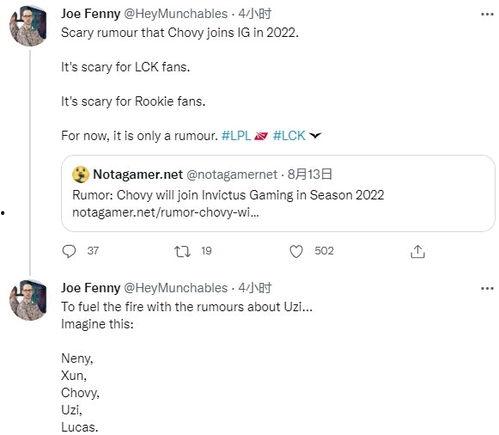This screenshot has height=435, width=499.
Task: Retweet the Chovy rumour tweet
Action: pos(183,251)
